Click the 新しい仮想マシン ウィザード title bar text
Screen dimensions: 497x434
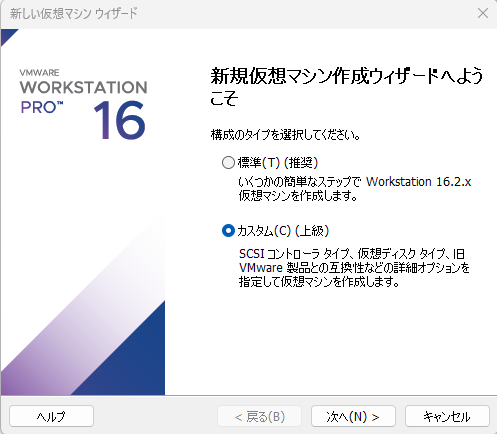(74, 13)
